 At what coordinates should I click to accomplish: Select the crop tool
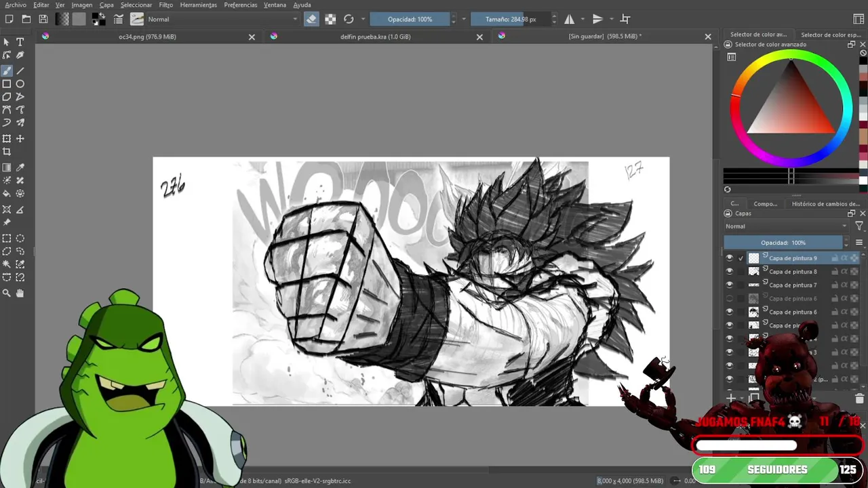(7, 152)
